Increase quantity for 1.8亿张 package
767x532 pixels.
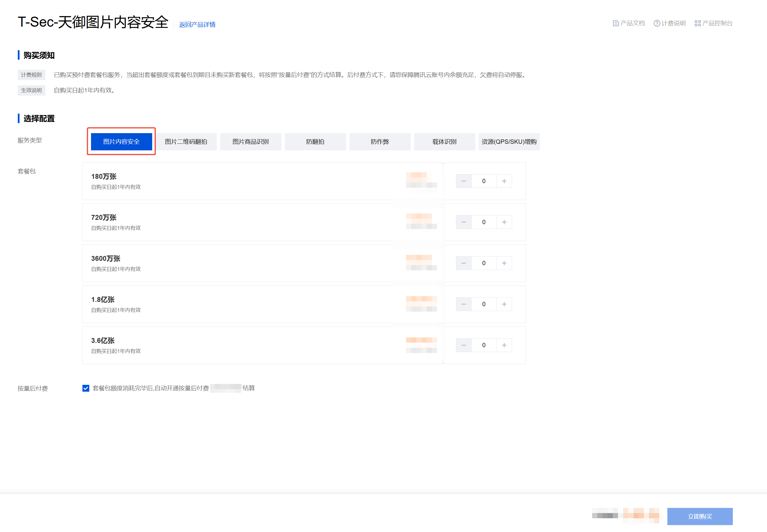[504, 304]
